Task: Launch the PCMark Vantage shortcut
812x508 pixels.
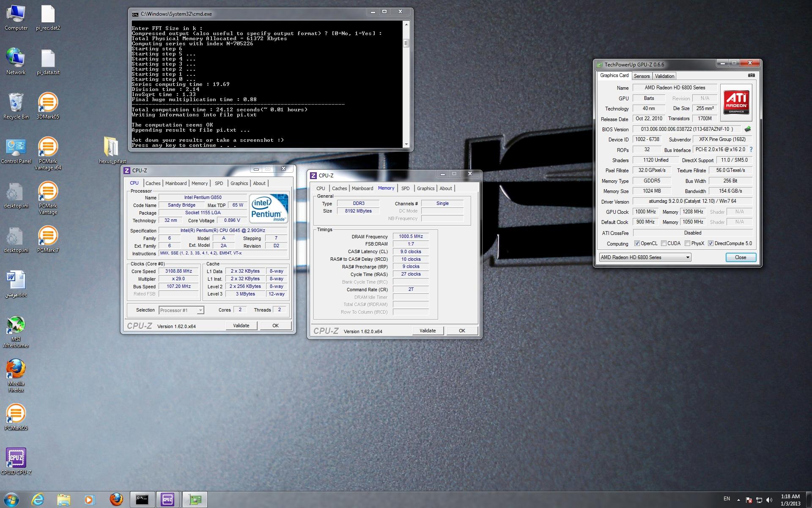Action: (48, 198)
